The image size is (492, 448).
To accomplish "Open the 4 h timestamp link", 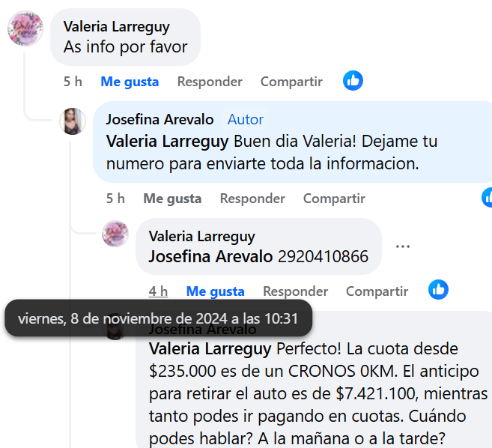I will click(x=158, y=291).
